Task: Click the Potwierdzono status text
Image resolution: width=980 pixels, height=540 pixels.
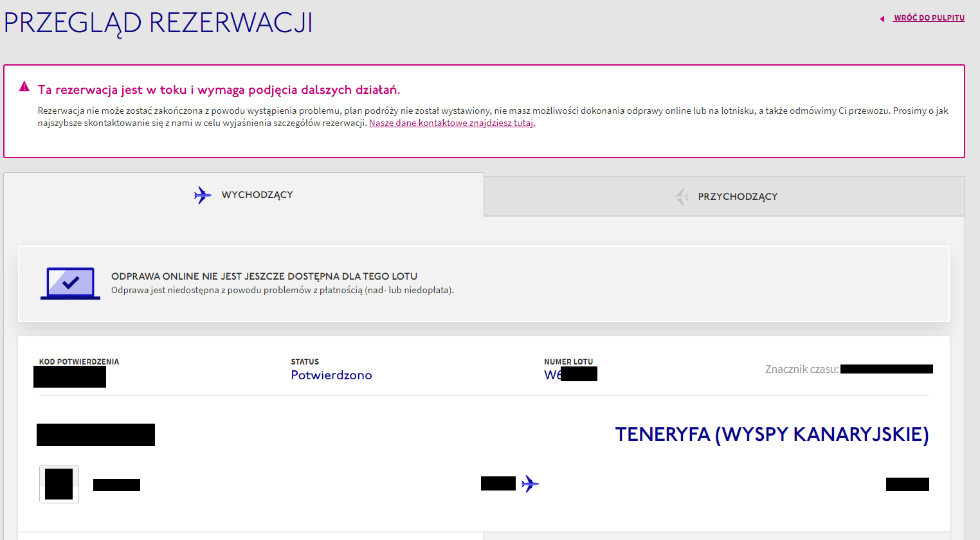Action: [x=331, y=375]
